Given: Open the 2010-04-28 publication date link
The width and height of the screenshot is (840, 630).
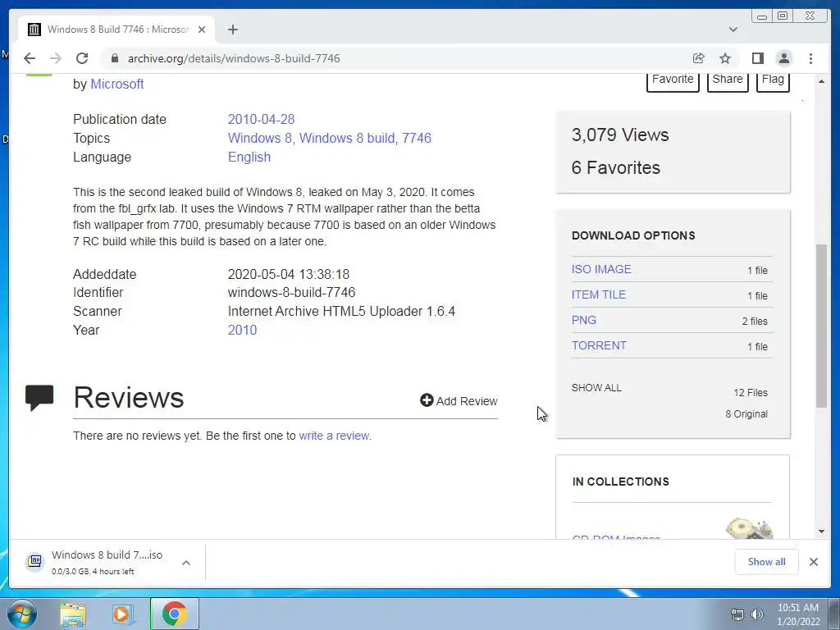Looking at the screenshot, I should pyautogui.click(x=261, y=119).
